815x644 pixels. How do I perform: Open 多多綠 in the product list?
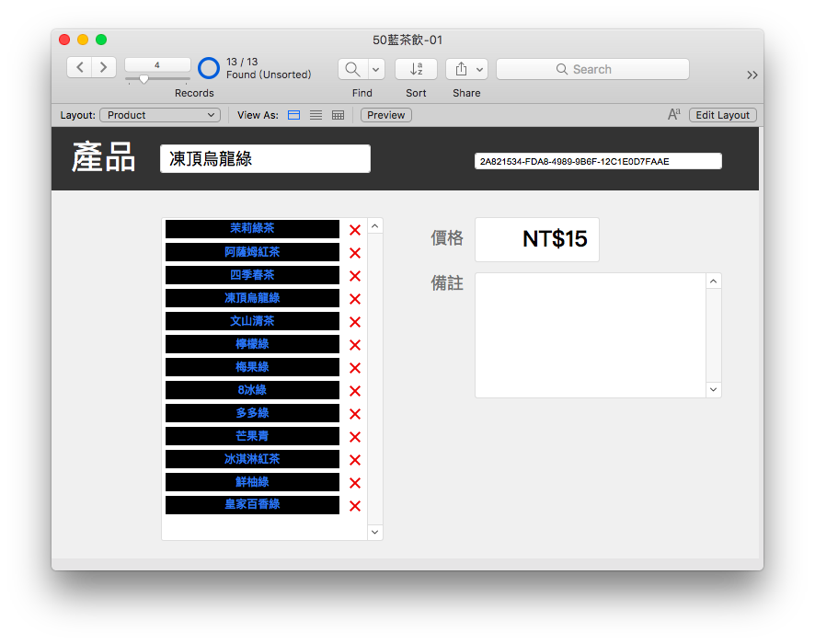point(252,413)
